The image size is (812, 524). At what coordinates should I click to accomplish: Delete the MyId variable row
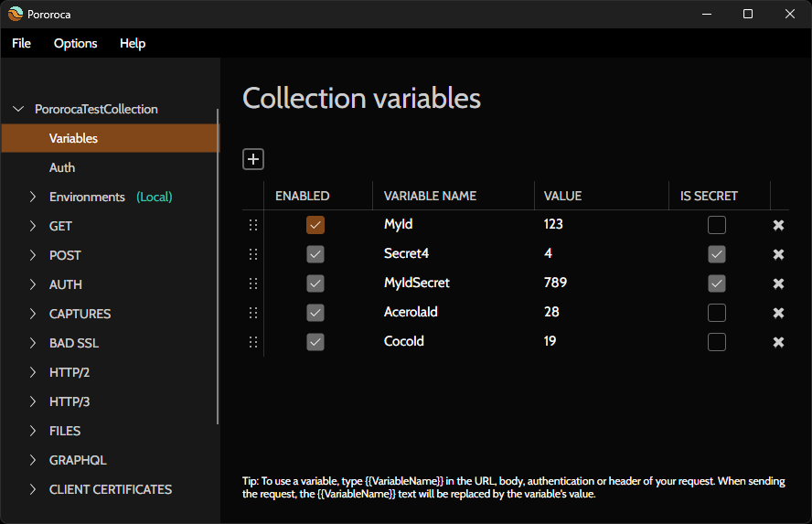[778, 225]
